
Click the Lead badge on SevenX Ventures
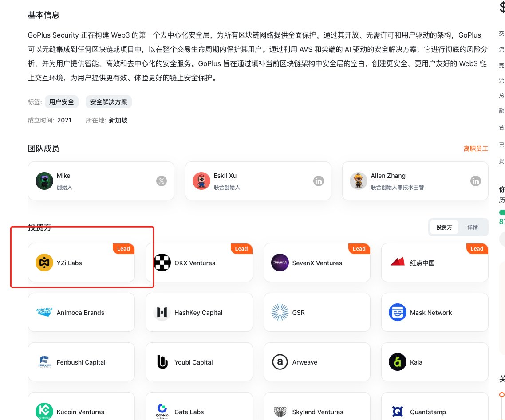coord(359,248)
